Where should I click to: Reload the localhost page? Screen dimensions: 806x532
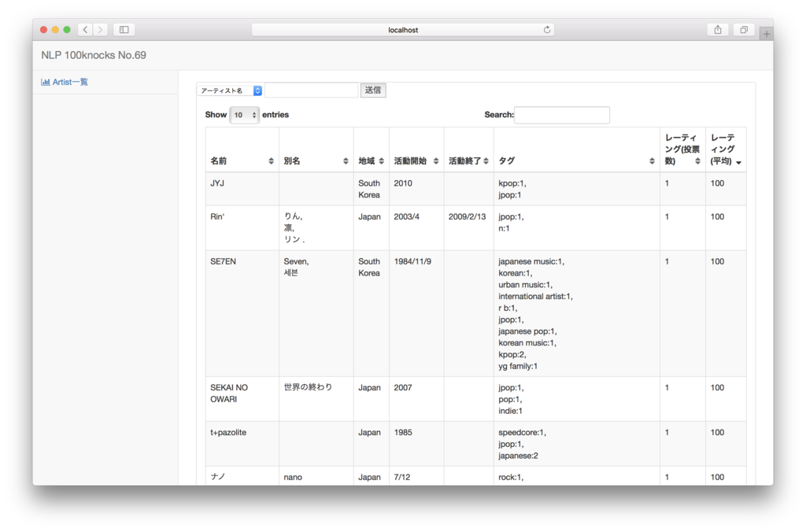click(547, 30)
